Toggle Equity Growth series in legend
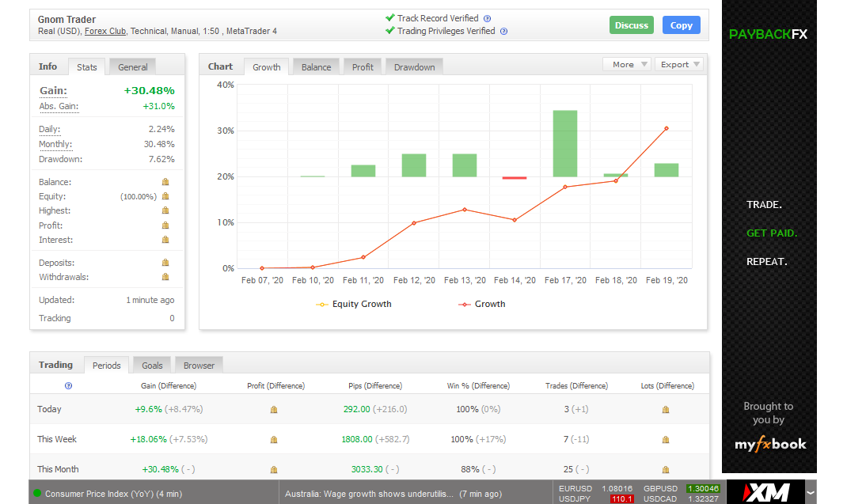The height and width of the screenshot is (504, 847). click(x=354, y=304)
